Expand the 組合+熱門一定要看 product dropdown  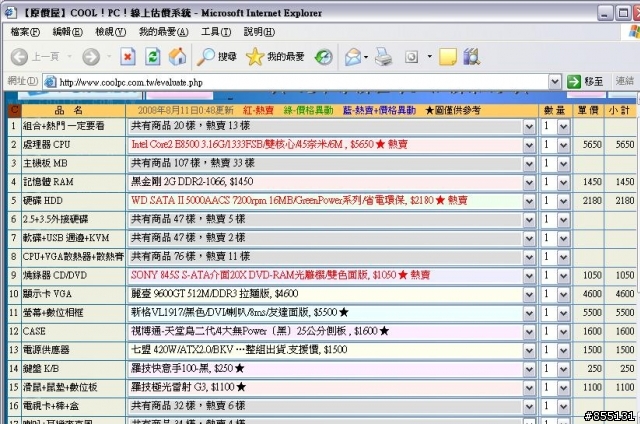tap(529, 127)
